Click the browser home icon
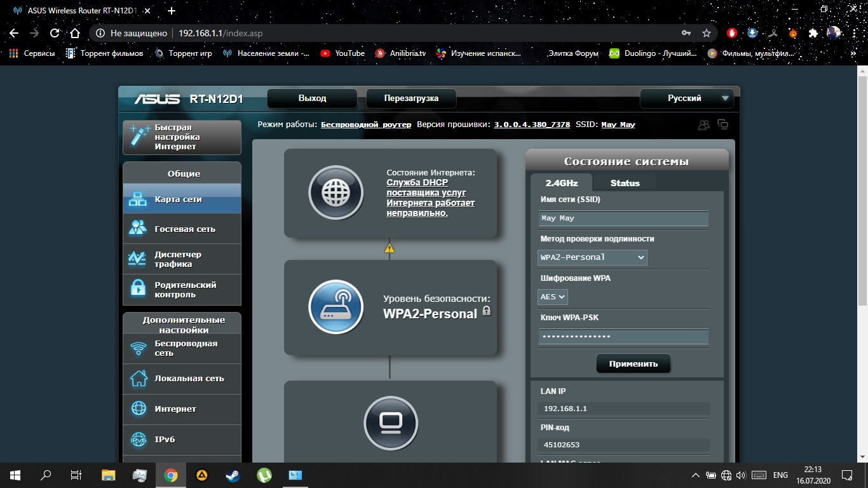Screen dimensions: 868x488 pyautogui.click(x=75, y=33)
